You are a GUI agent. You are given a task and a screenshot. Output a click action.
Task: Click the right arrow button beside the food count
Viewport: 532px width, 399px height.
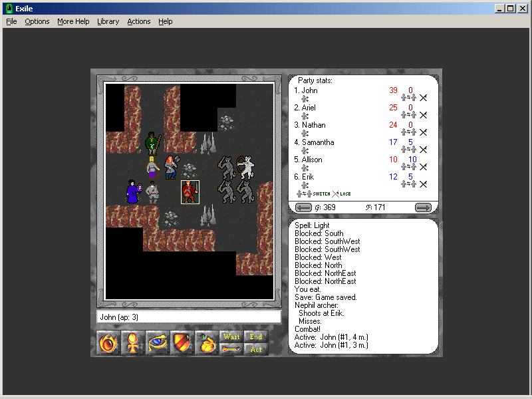[x=423, y=207]
